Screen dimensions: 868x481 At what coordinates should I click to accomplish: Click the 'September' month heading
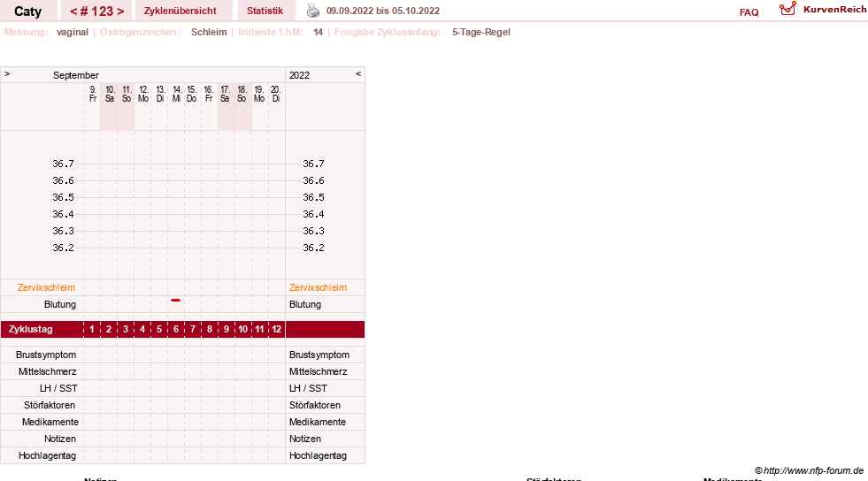pos(76,75)
